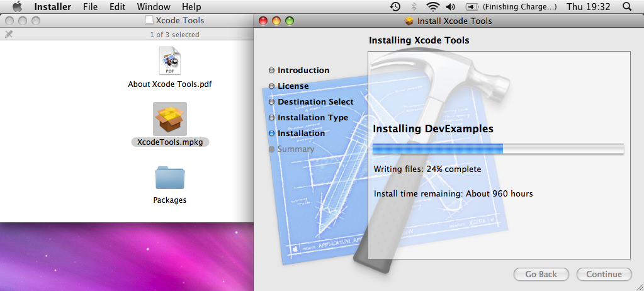Screen dimensions: 644x291
Task: Click the toolbar customize icon in Finder window
Action: point(9,34)
